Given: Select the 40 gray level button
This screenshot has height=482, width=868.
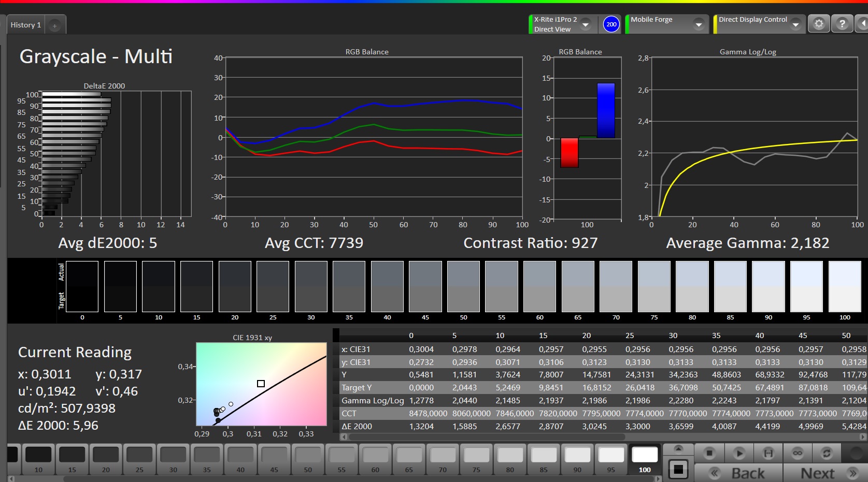Looking at the screenshot, I should pos(240,459).
